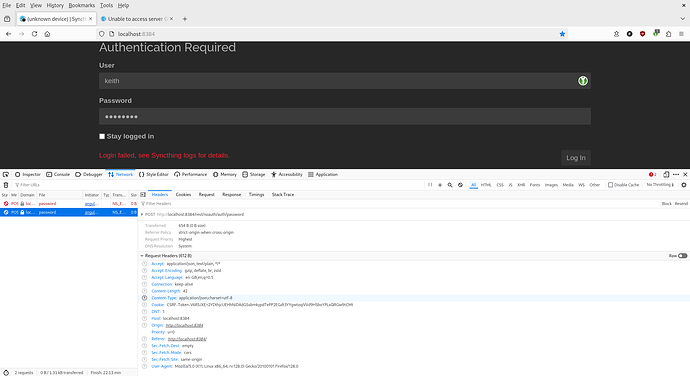Open network settings gear icon
The height and width of the screenshot is (376, 690).
(x=684, y=185)
